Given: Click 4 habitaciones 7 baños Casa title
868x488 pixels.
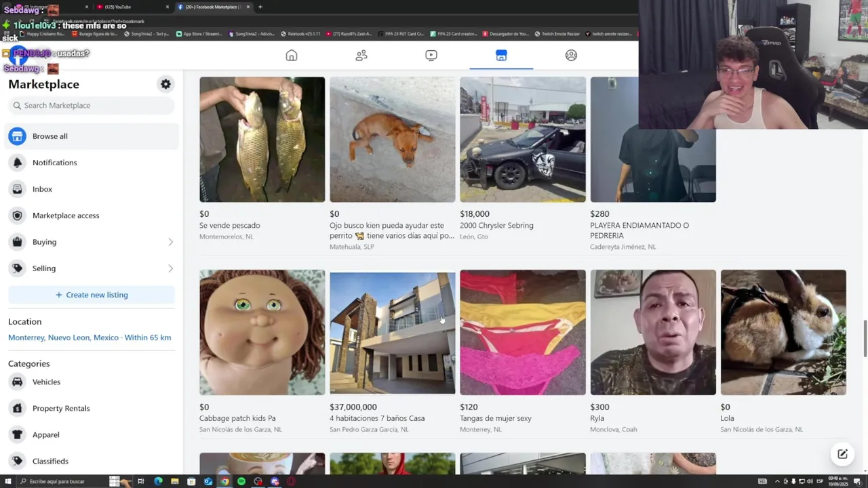Looking at the screenshot, I should [x=377, y=418].
